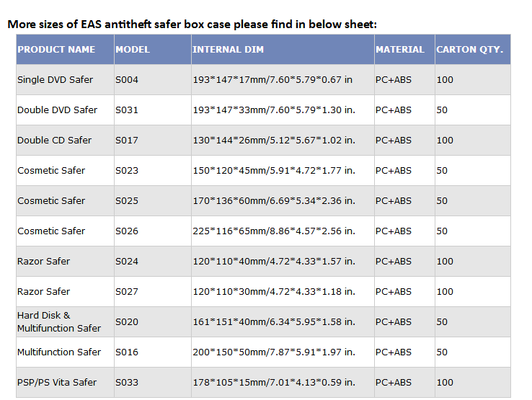Select the Double DVD Safer cell

(x=65, y=110)
